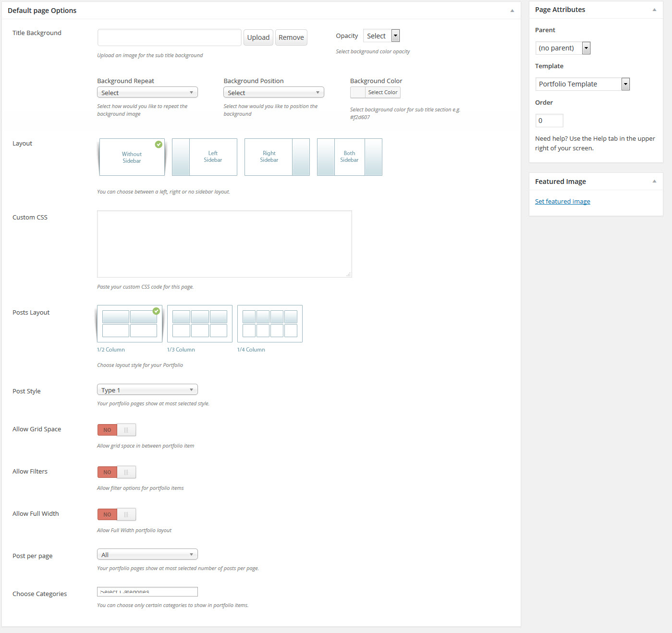Select the 1/3 Column posts layout
The width and height of the screenshot is (672, 633).
click(x=199, y=324)
